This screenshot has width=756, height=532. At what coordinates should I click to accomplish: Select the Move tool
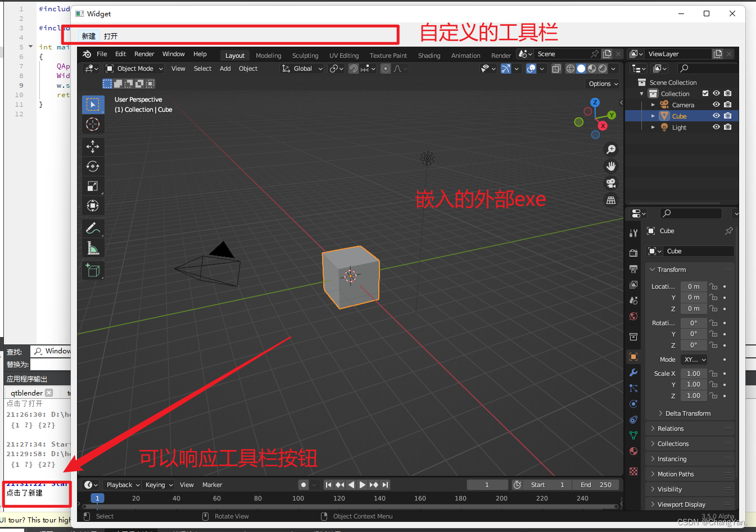coord(93,147)
